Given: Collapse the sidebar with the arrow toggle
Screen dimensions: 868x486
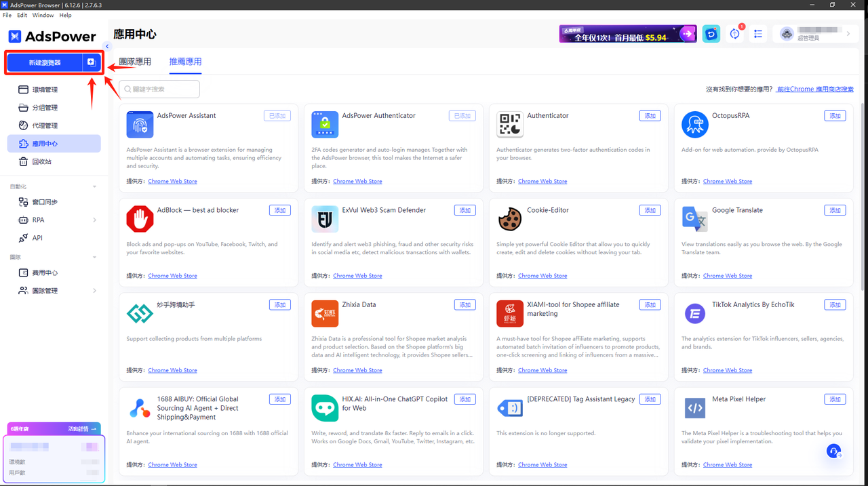Looking at the screenshot, I should coord(107,47).
